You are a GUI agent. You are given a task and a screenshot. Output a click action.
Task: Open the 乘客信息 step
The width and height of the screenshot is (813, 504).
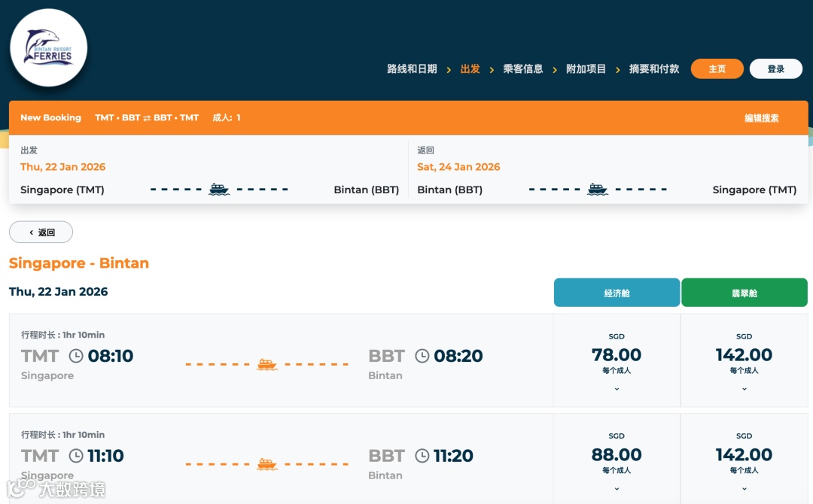pyautogui.click(x=523, y=69)
